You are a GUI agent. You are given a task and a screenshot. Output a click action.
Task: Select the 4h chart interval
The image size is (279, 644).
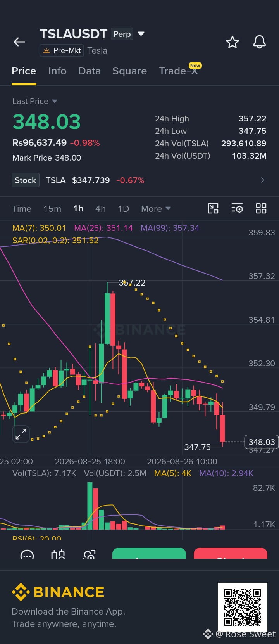tap(100, 209)
